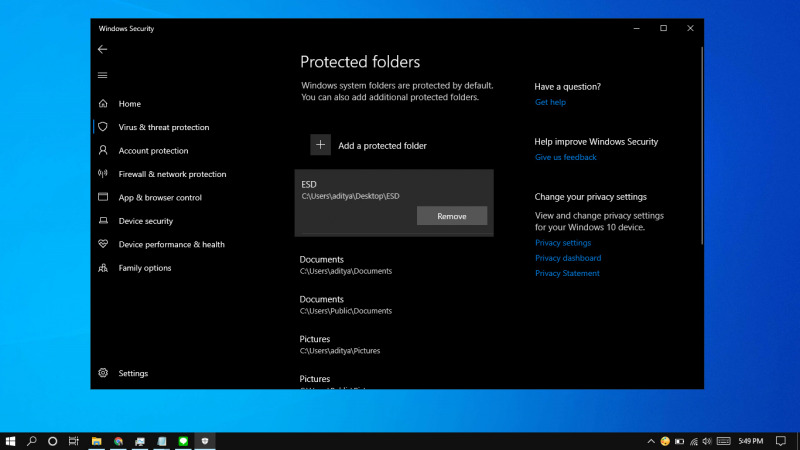800x450 pixels.
Task: Open Chrome from the taskbar
Action: tap(118, 441)
